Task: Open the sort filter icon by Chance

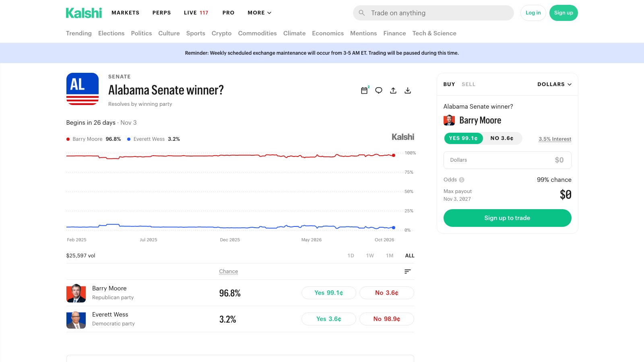Action: [408, 271]
